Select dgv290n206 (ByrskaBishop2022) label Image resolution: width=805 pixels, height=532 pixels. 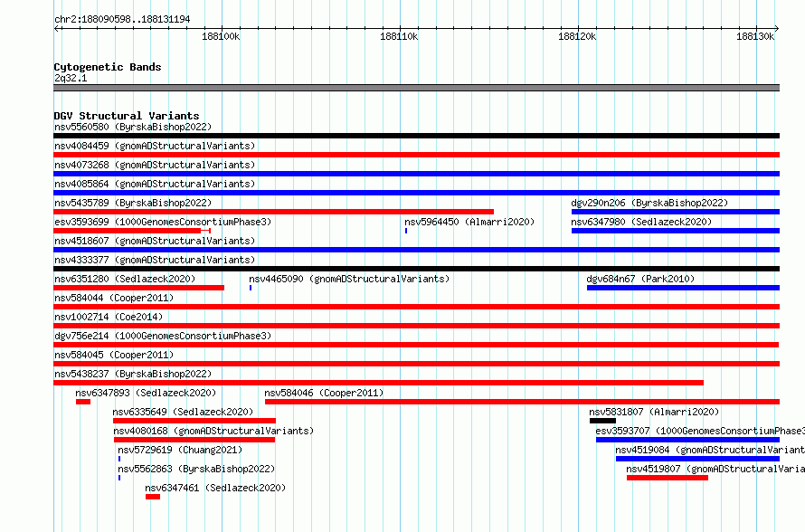649,203
